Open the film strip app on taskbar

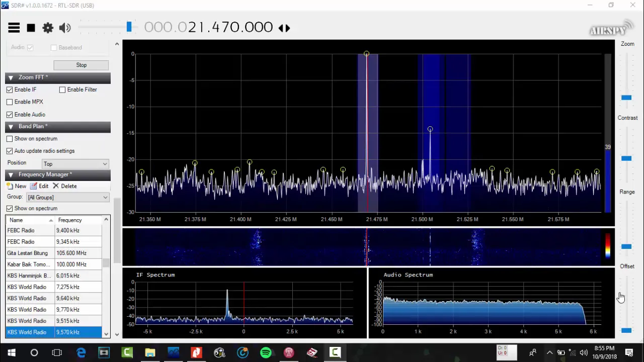(104, 352)
